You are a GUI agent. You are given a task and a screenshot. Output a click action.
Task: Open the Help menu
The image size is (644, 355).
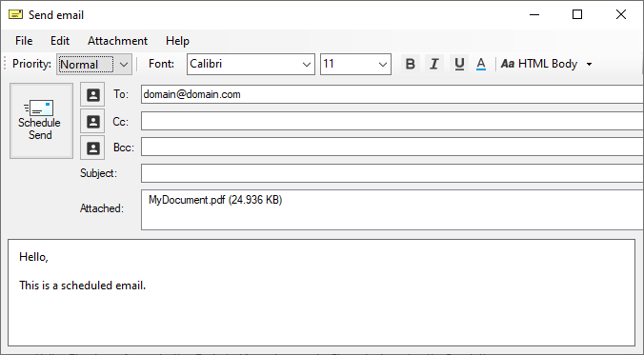[x=177, y=41]
